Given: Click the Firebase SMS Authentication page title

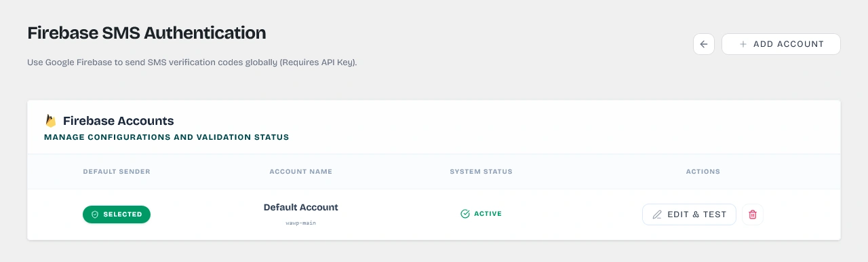Looking at the screenshot, I should [x=146, y=33].
